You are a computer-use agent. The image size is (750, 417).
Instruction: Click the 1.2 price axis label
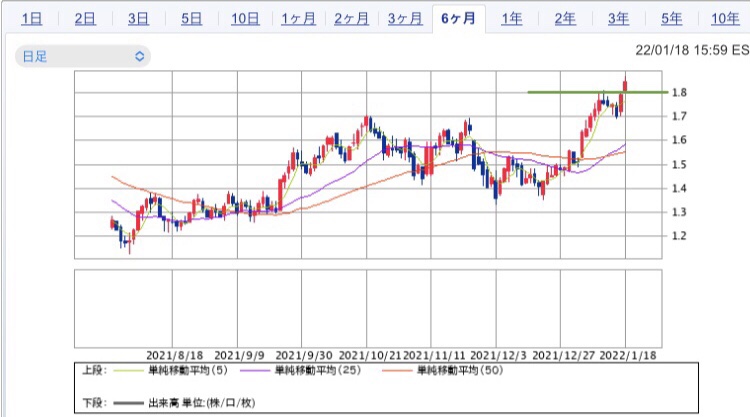[679, 235]
